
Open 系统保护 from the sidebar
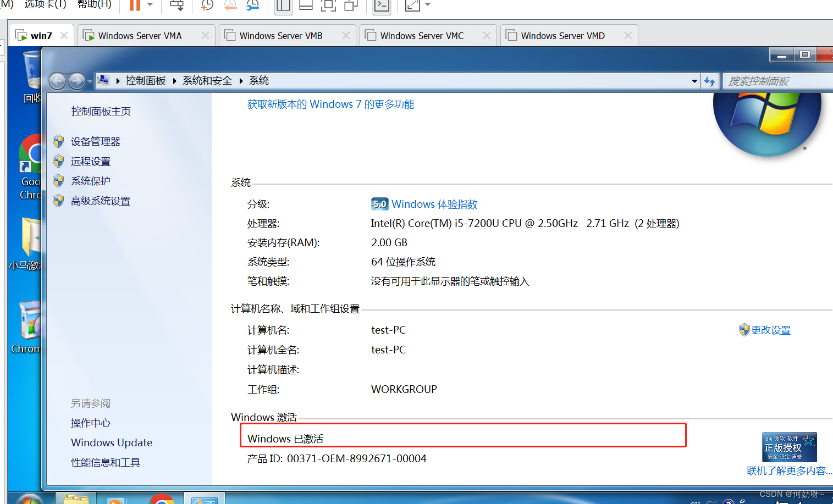tap(91, 181)
